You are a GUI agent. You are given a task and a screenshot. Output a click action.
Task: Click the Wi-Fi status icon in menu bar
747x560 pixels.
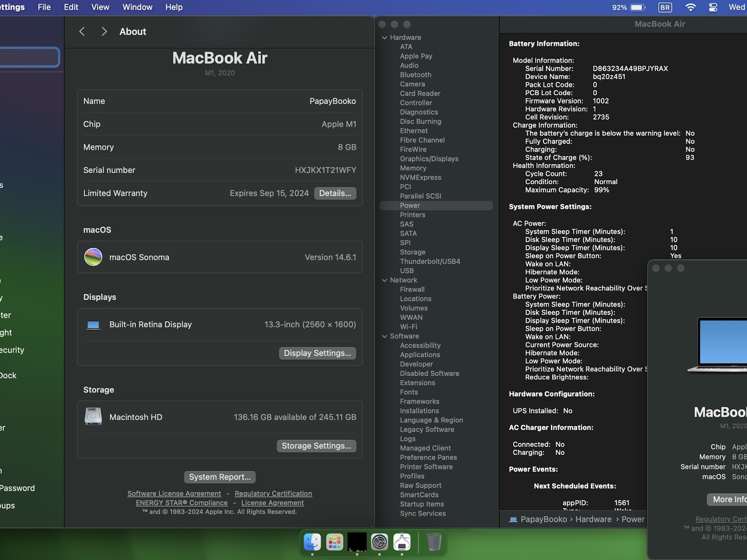click(690, 7)
